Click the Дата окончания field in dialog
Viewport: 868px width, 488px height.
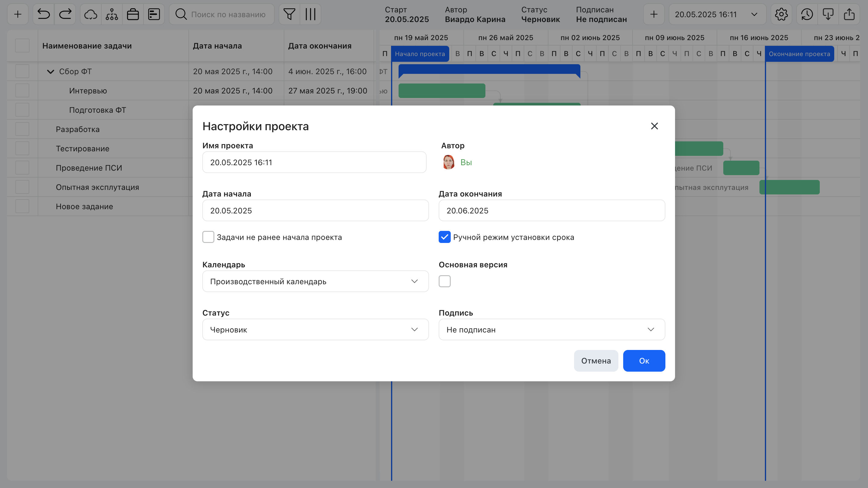552,210
